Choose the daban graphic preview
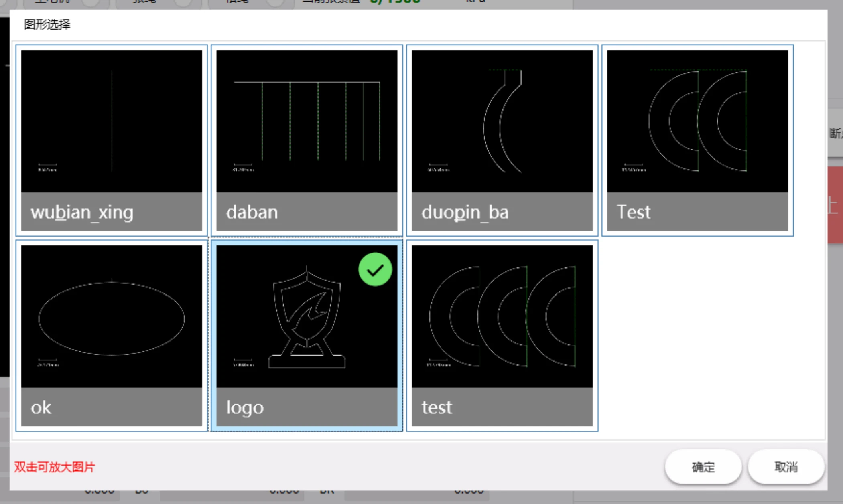This screenshot has height=504, width=843. click(x=307, y=121)
